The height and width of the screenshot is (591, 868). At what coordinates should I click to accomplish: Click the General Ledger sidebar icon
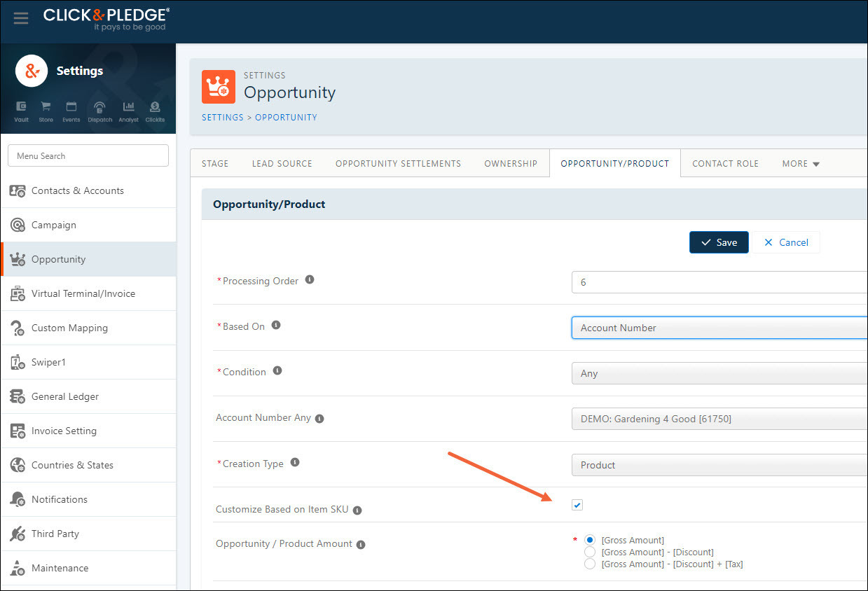tap(18, 396)
